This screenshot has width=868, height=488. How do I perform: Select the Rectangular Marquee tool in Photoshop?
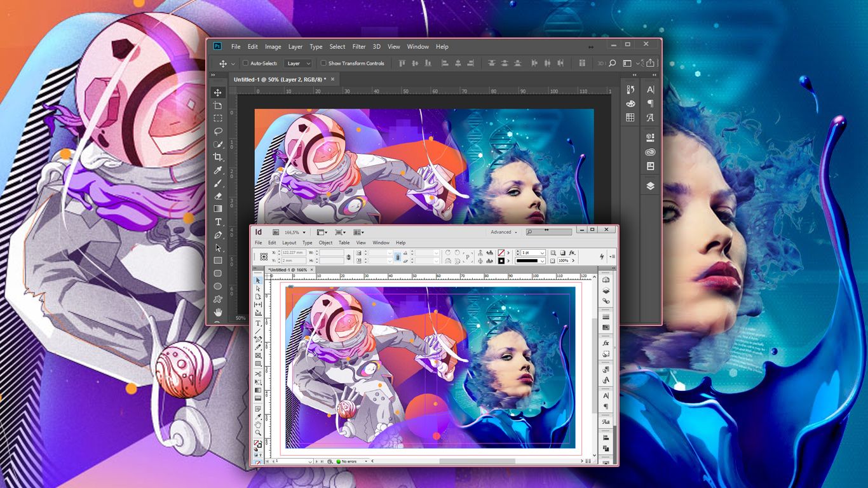click(218, 118)
